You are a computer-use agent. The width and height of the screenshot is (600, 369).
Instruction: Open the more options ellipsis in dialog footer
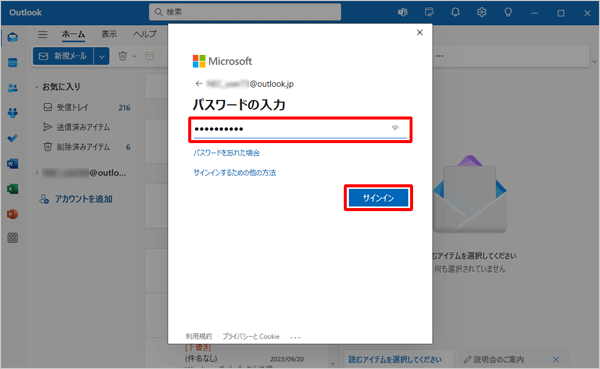click(x=295, y=337)
